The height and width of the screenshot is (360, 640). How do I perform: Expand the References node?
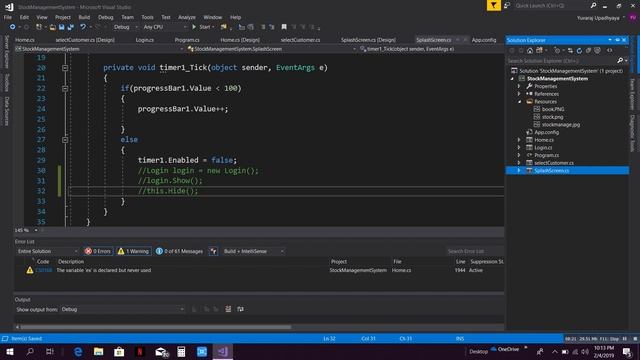(x=519, y=94)
